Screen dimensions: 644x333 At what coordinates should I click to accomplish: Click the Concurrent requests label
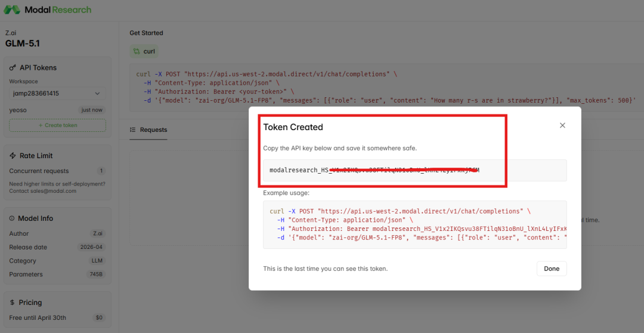[x=39, y=171]
